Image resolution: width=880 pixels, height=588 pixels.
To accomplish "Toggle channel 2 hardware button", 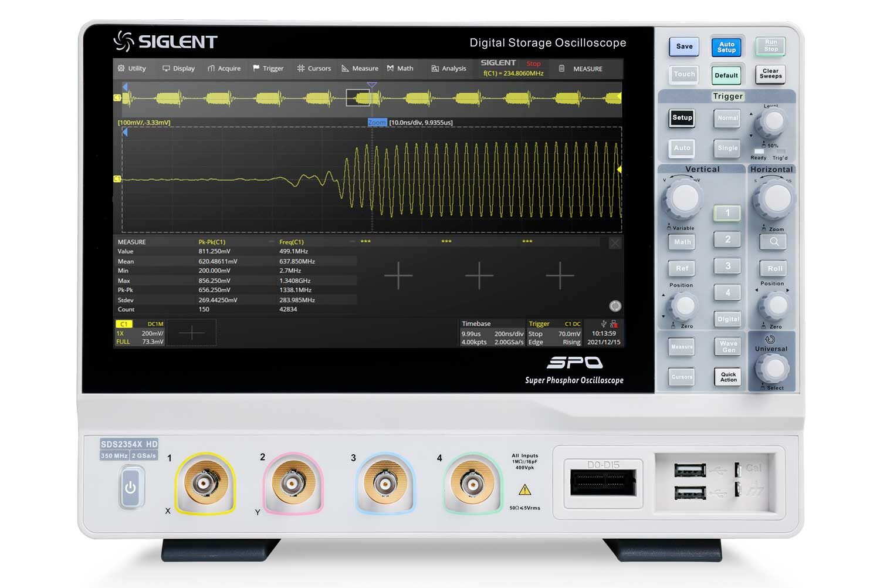I will [x=727, y=239].
